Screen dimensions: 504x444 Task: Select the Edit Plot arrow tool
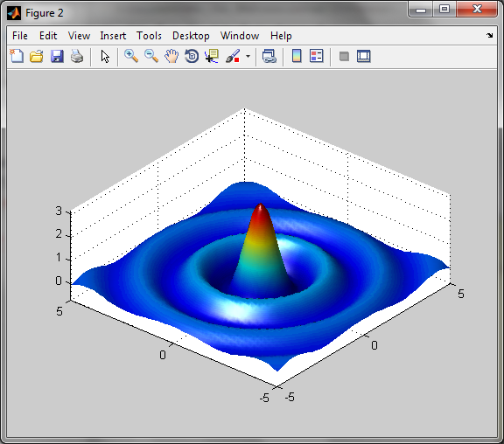click(105, 56)
